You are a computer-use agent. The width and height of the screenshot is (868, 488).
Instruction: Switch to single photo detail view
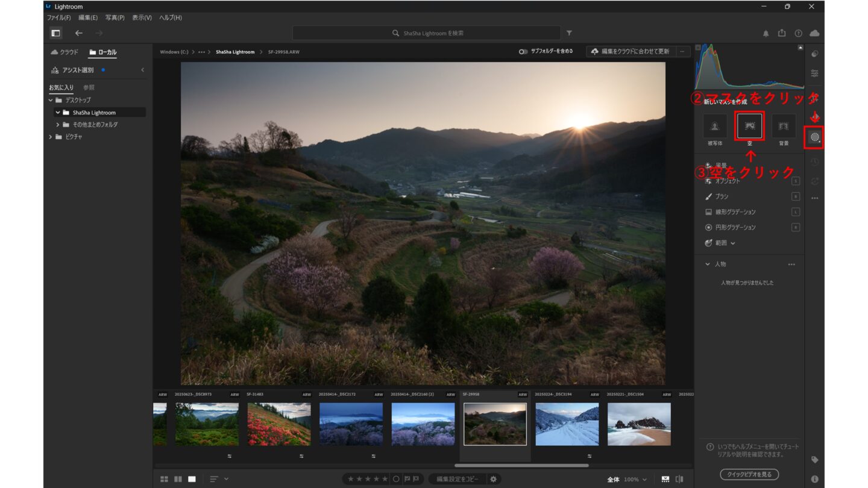tap(192, 479)
